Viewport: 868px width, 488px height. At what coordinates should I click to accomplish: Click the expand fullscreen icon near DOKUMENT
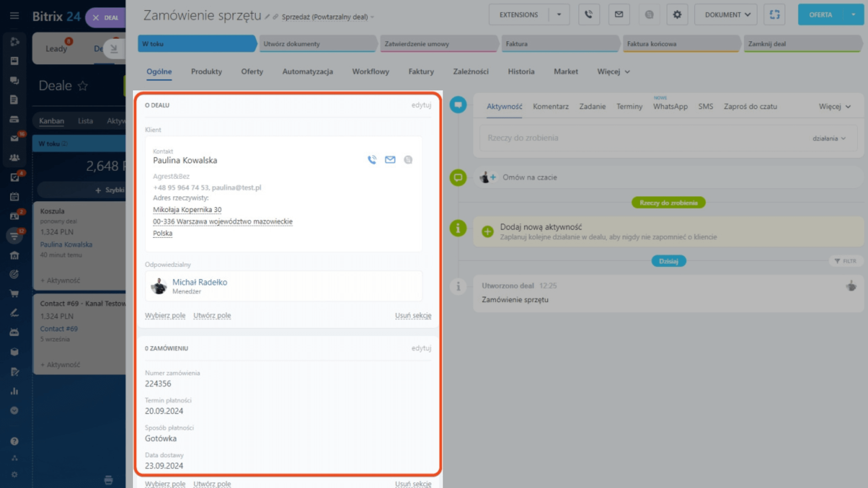point(774,15)
